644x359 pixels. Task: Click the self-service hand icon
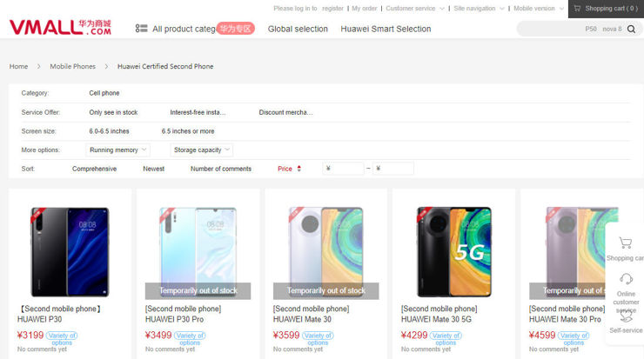[x=626, y=316]
